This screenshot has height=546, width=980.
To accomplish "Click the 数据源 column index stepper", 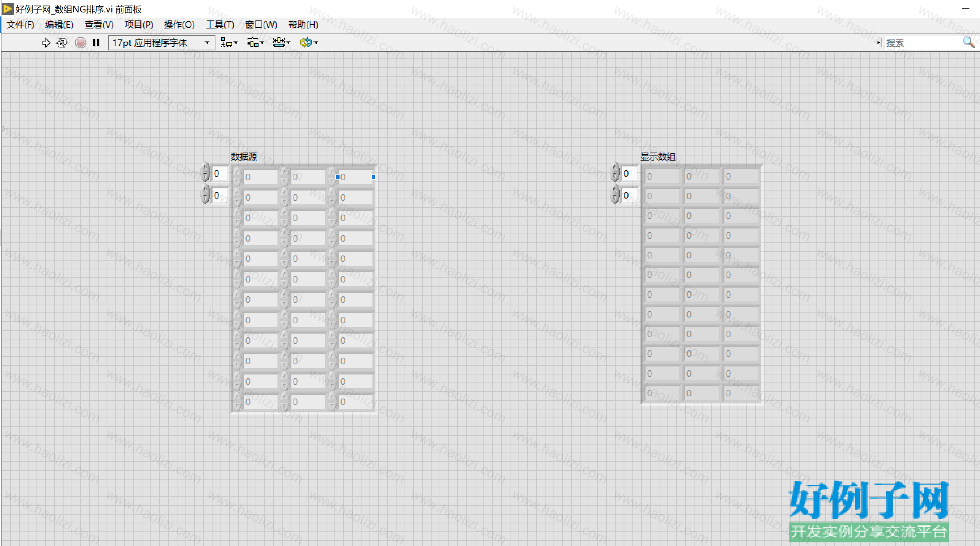I will pyautogui.click(x=206, y=193).
